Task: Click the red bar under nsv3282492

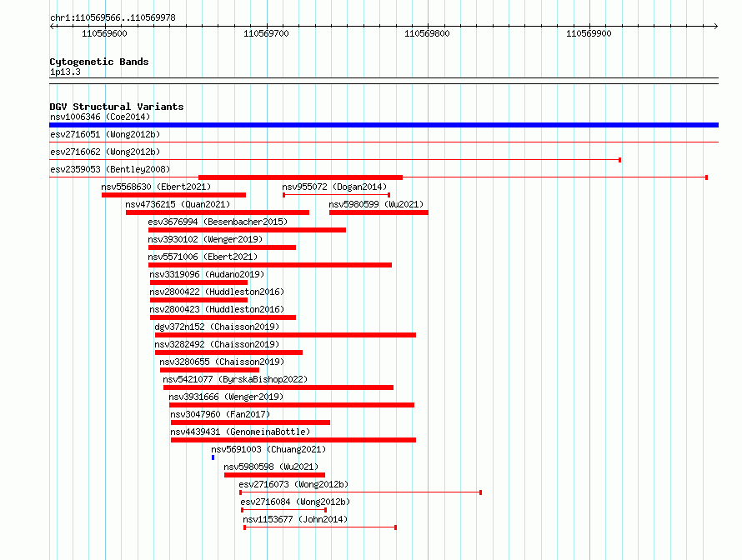Action: coord(228,352)
